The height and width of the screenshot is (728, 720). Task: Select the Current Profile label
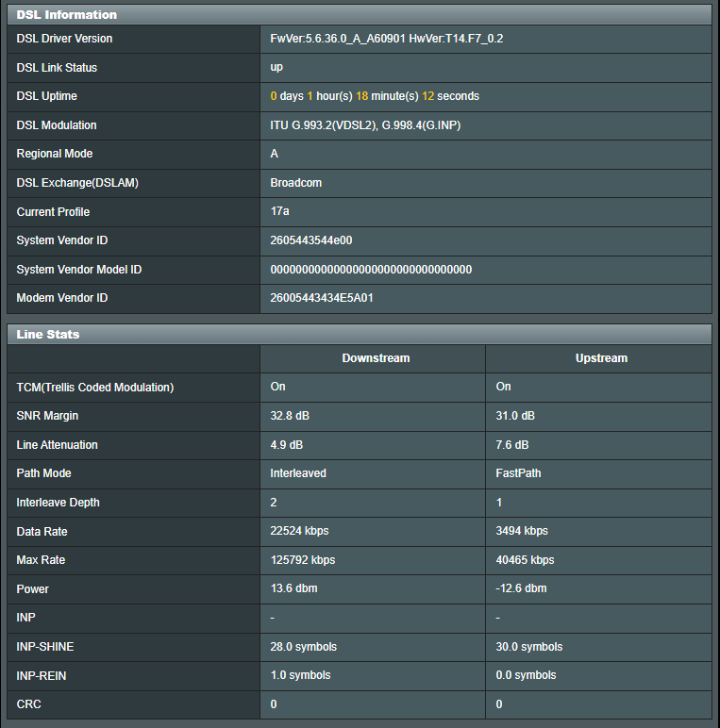53,212
